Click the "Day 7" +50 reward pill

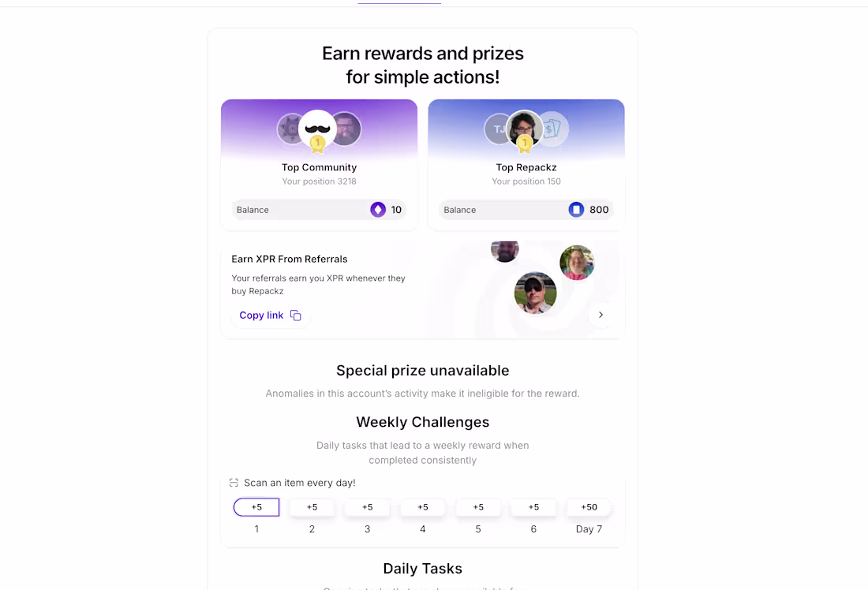(589, 507)
